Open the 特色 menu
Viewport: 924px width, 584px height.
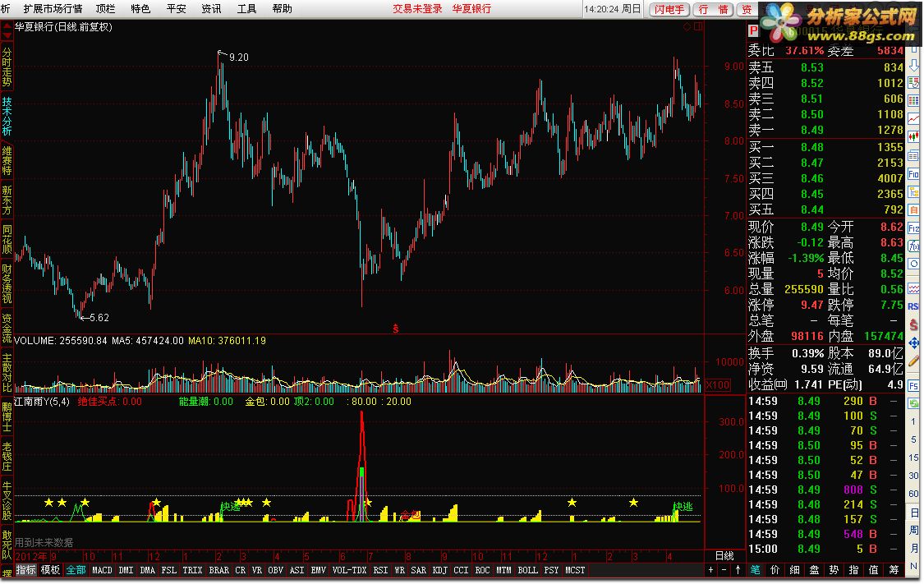[x=140, y=9]
